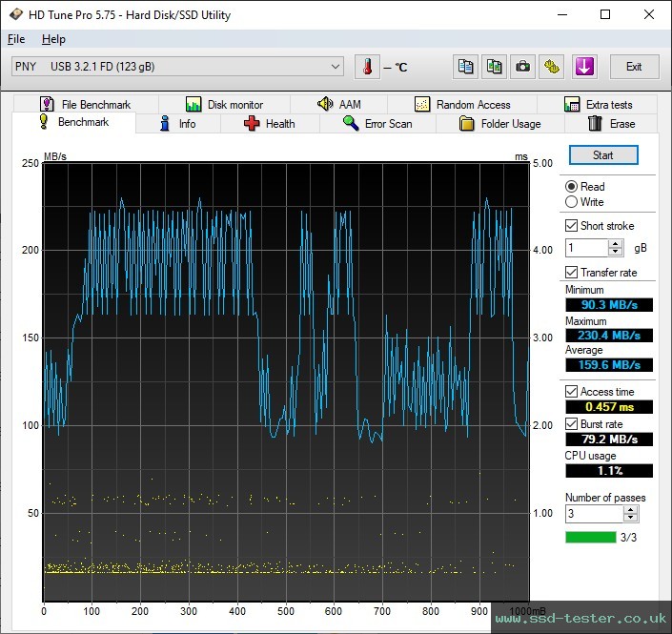Click the Number of passes input field
The image size is (672, 634).
coord(594,514)
